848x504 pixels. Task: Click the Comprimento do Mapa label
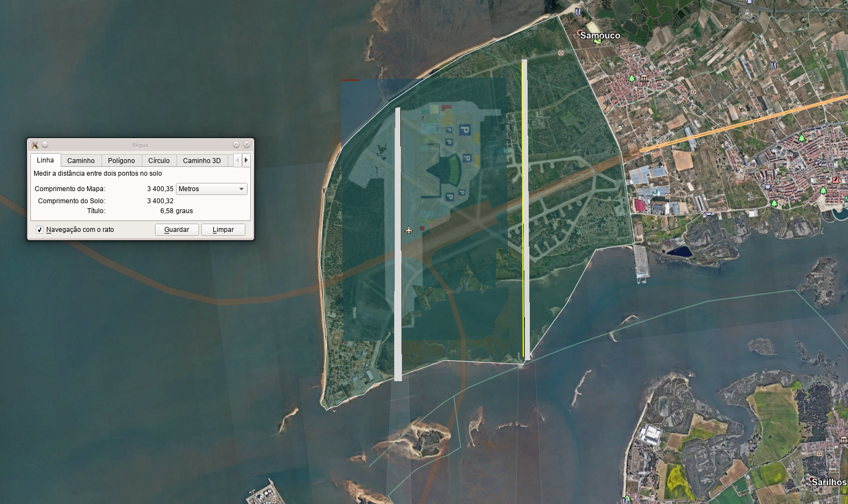point(69,189)
